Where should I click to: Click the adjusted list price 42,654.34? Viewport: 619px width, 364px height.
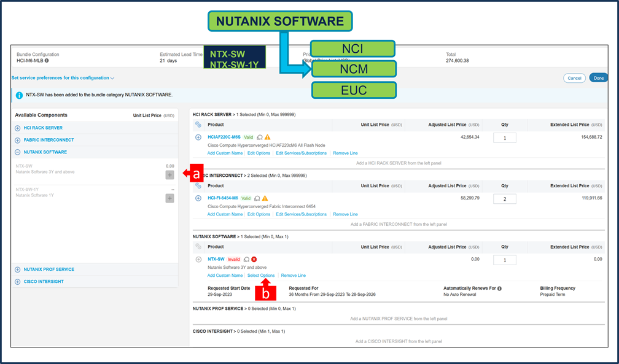470,137
